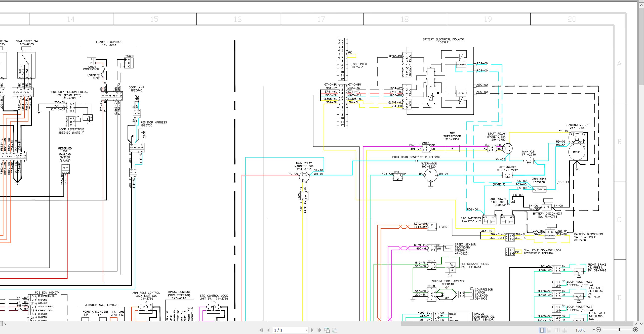Zoom out with the minus icon

pos(598,330)
